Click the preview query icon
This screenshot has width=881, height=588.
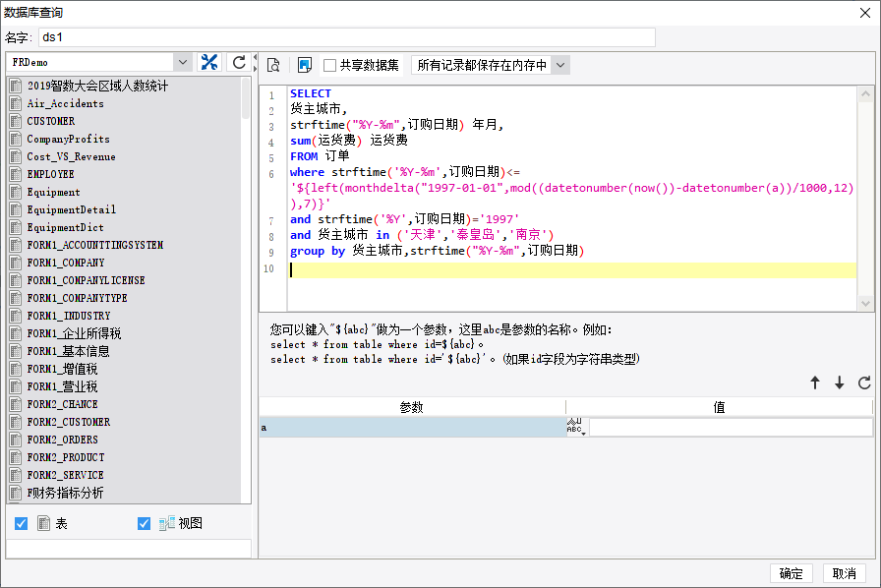(x=273, y=65)
